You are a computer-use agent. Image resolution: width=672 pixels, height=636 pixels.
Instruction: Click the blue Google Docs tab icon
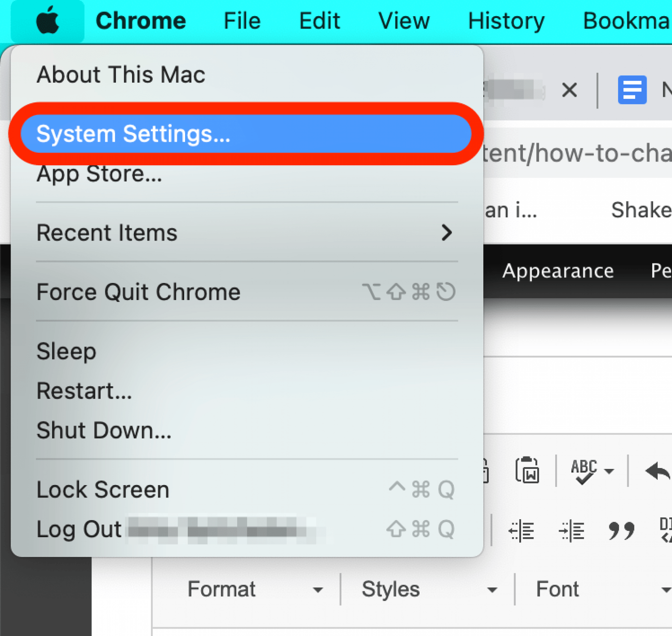(x=632, y=90)
